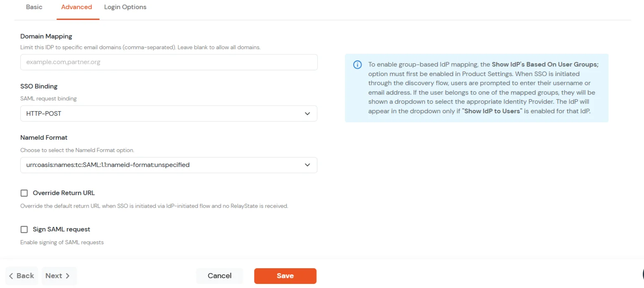Viewport: 644px width, 288px height.
Task: Click the Domain Mapping heading text
Action: (46, 36)
